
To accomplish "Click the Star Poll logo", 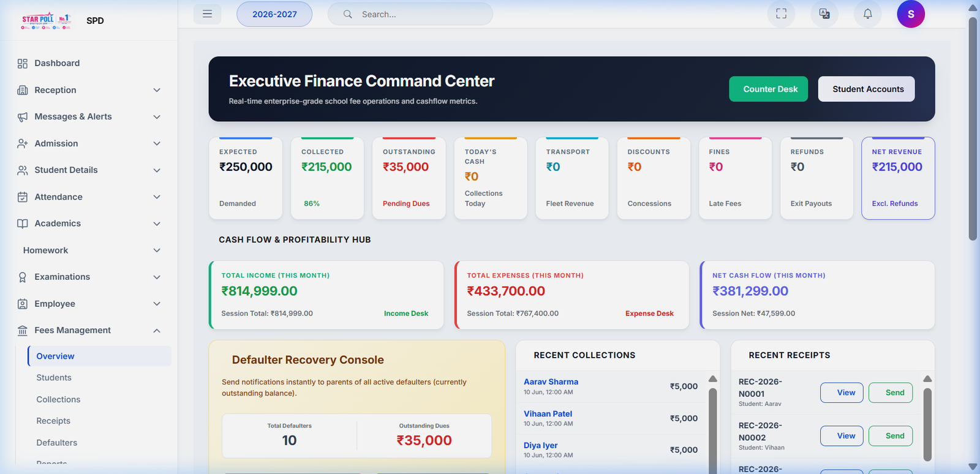I will point(47,21).
